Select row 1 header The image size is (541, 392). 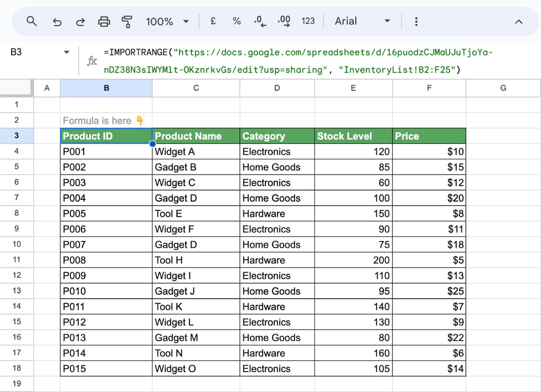point(16,105)
